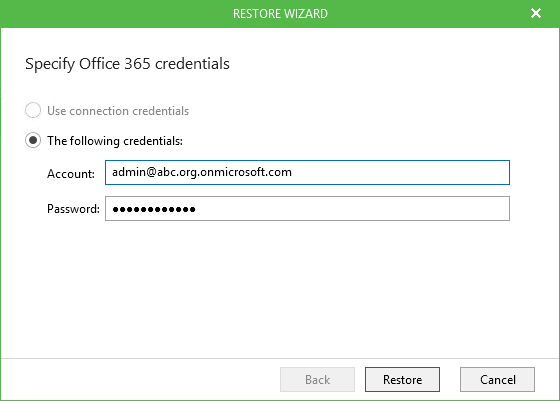This screenshot has height=401, width=560.
Task: Close the Restore Wizard dialog
Action: click(x=536, y=13)
